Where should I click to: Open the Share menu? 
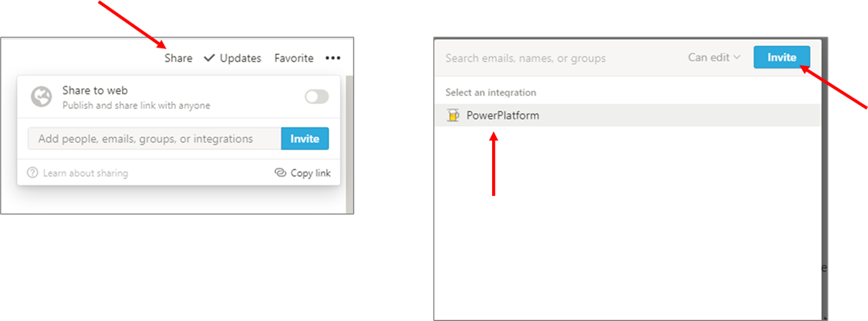(178, 58)
